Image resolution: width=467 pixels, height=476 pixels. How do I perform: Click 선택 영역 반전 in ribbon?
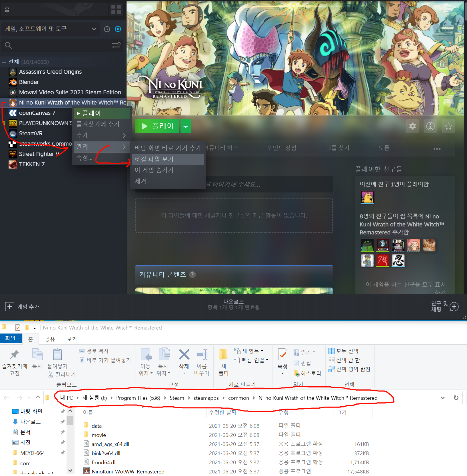click(x=349, y=369)
